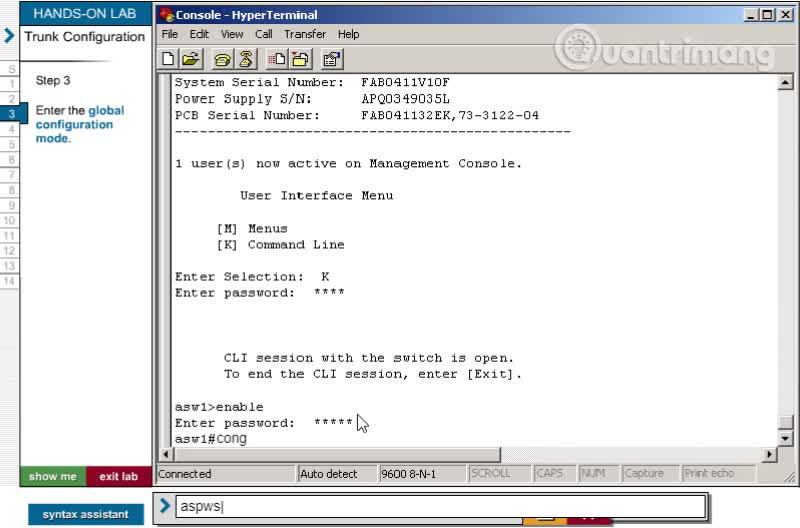Click the New connection toolbar icon
Screen dimensions: 800x528
168,59
